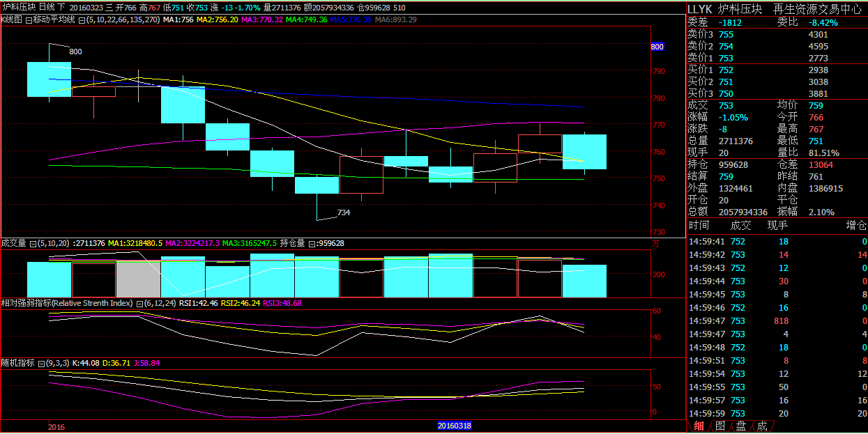Switch to the 图 tab
Image resolution: width=868 pixels, height=434 pixels.
point(720,426)
